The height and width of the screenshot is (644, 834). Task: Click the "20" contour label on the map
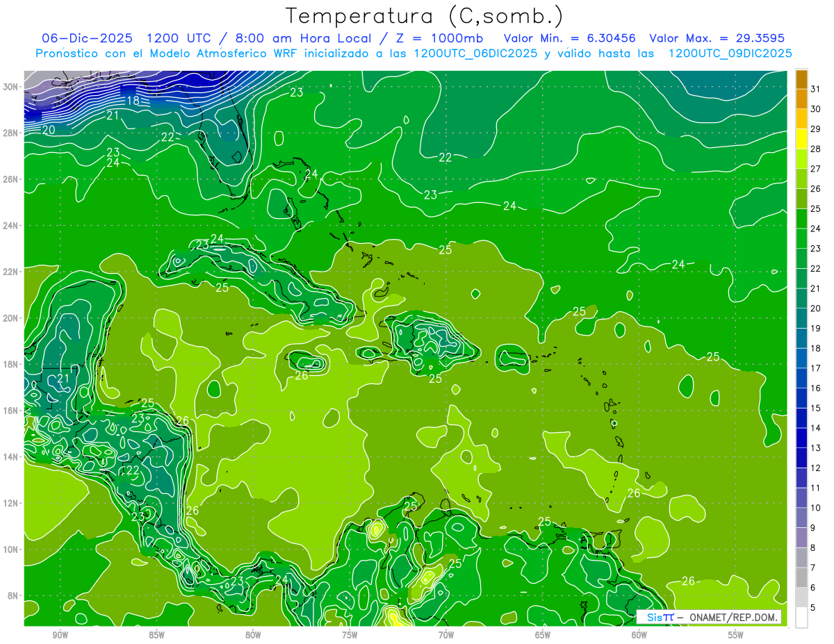(49, 129)
